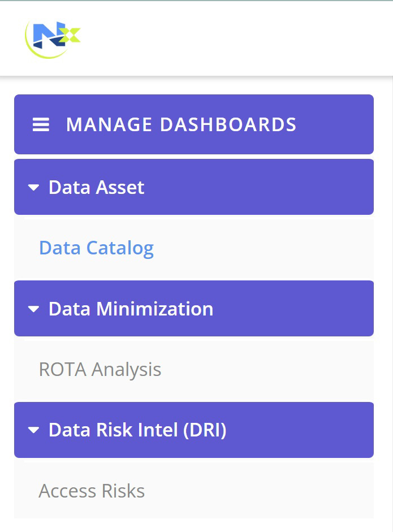This screenshot has width=393, height=532.
Task: Go home via the Nx brand logo
Action: tap(53, 39)
